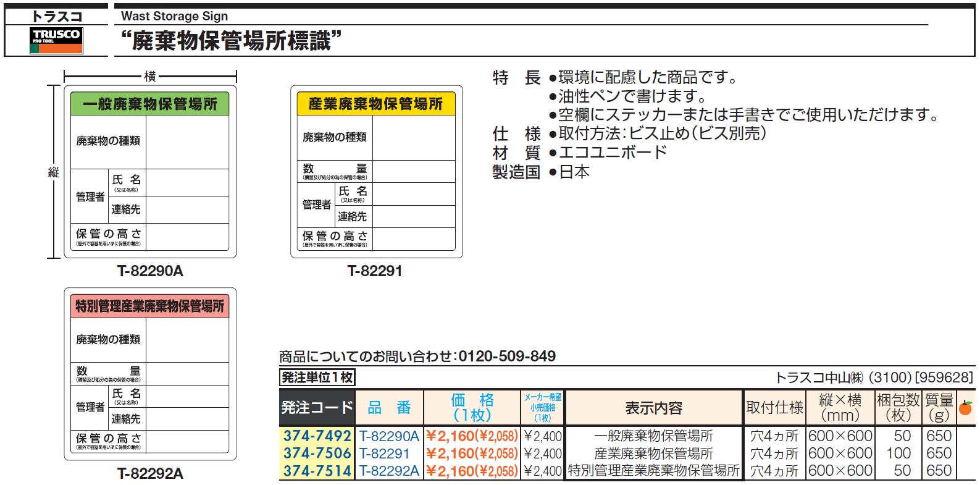Click the メーカー希望小売価格 column header
The image size is (980, 485).
pos(543,408)
